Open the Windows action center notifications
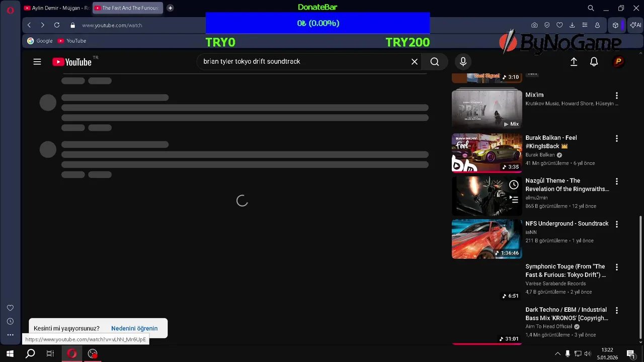 pyautogui.click(x=630, y=354)
